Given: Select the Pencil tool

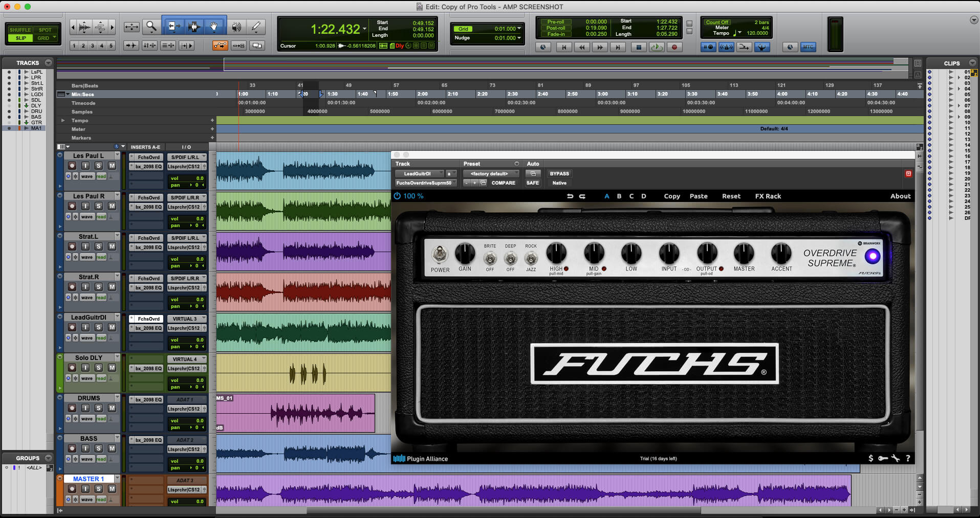Looking at the screenshot, I should [256, 27].
